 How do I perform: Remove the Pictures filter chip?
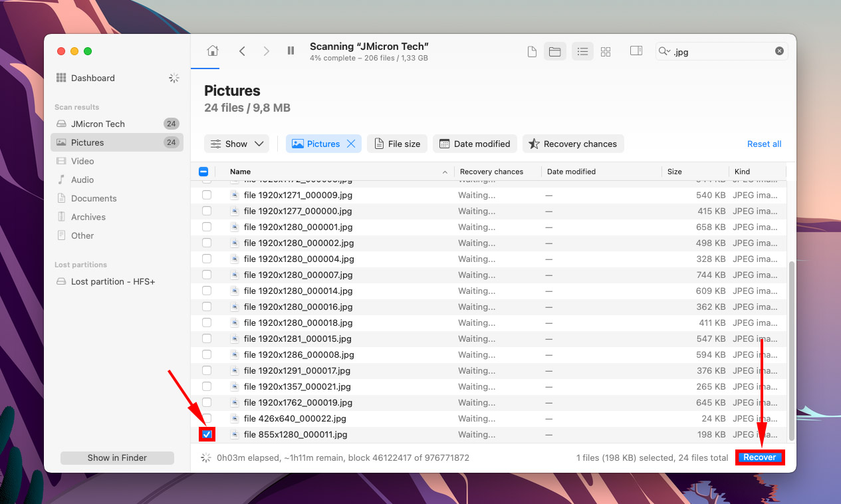pyautogui.click(x=351, y=144)
